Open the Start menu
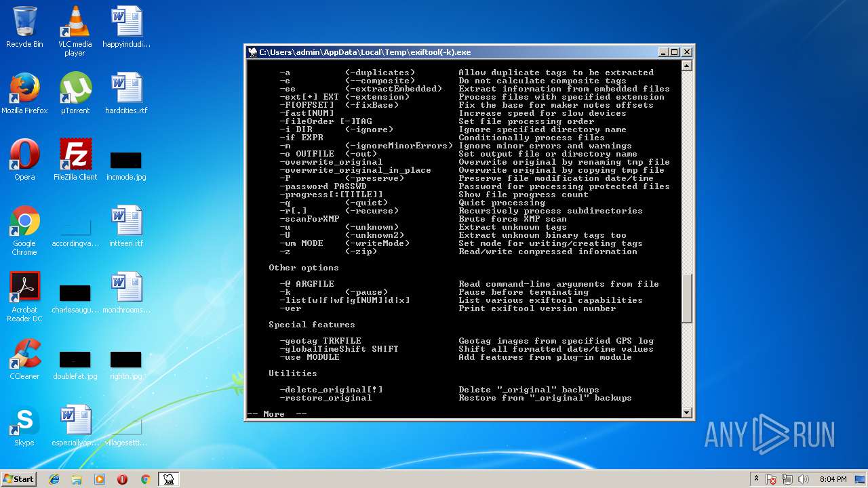The height and width of the screenshot is (488, 868). 18,479
